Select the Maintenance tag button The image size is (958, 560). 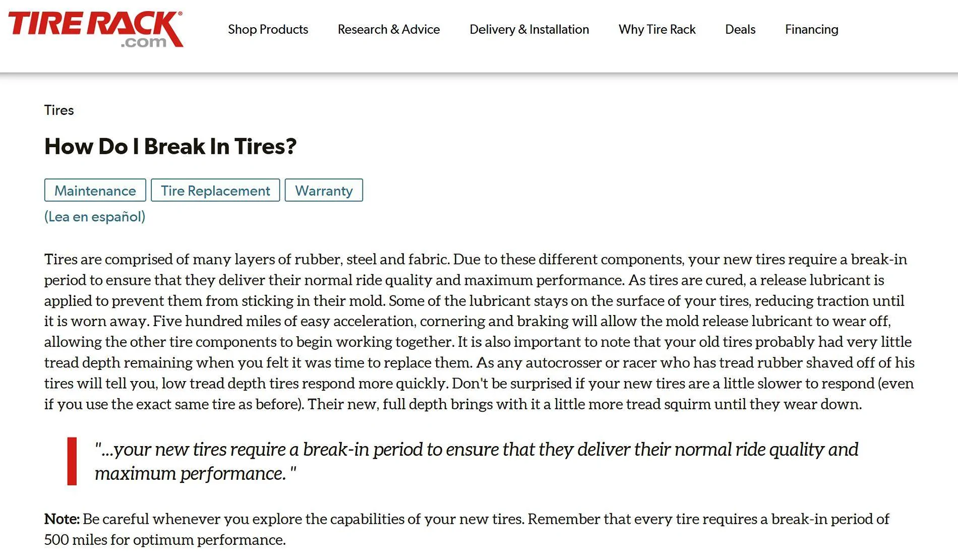tap(95, 190)
